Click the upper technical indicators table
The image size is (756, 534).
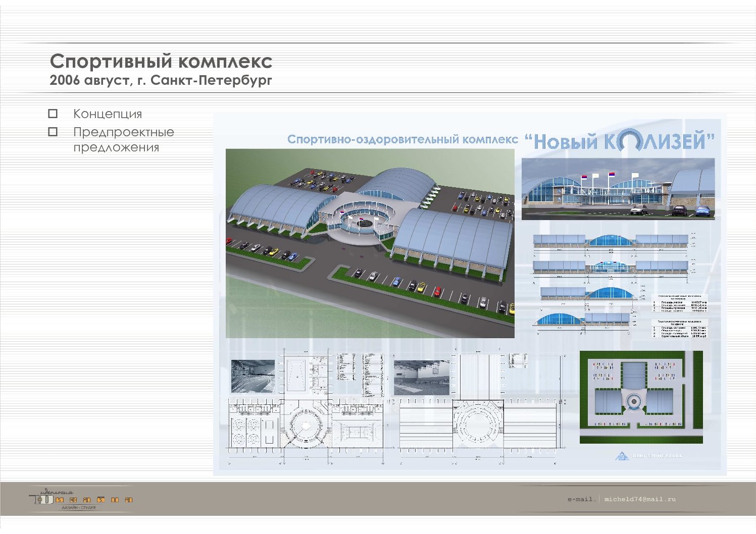[680, 303]
